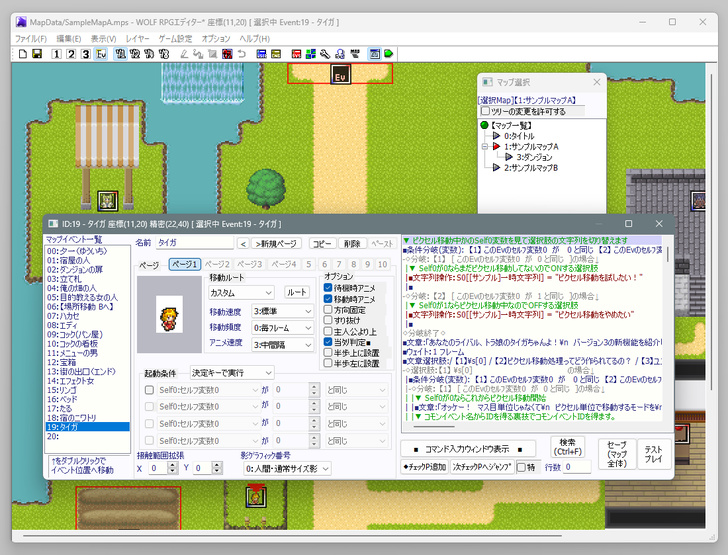Open the ゲーム設定 menu

(x=175, y=39)
